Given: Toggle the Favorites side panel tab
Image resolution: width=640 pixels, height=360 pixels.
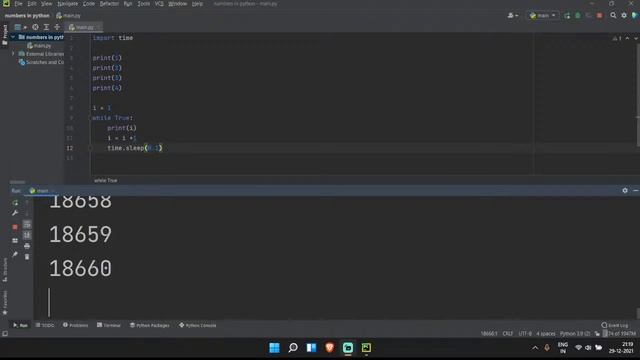Looking at the screenshot, I should pyautogui.click(x=5, y=303).
